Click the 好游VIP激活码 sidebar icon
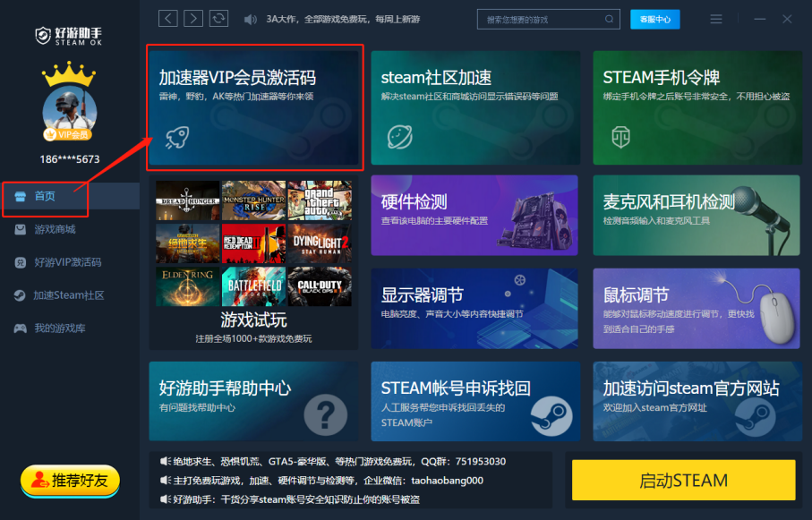Image resolution: width=812 pixels, height=520 pixels. coord(21,262)
